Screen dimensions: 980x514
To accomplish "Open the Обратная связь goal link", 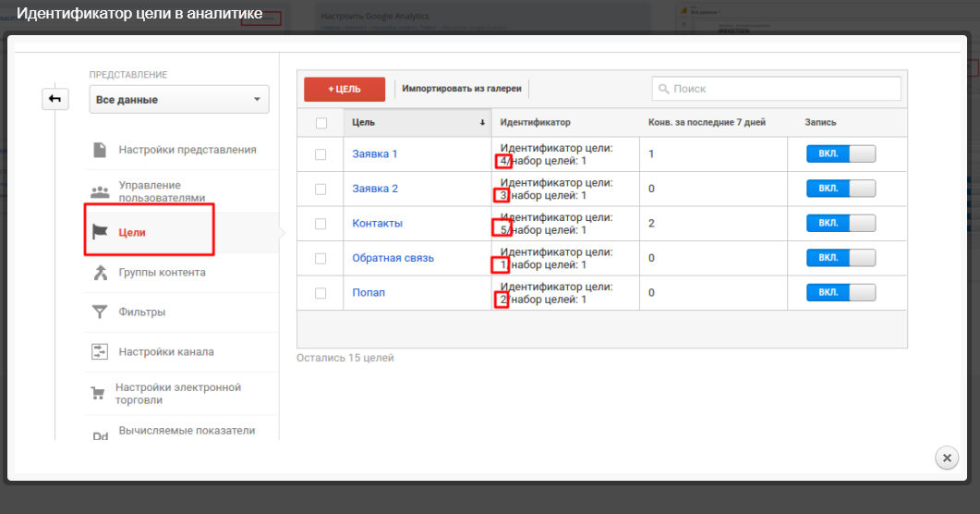I will pyautogui.click(x=393, y=258).
